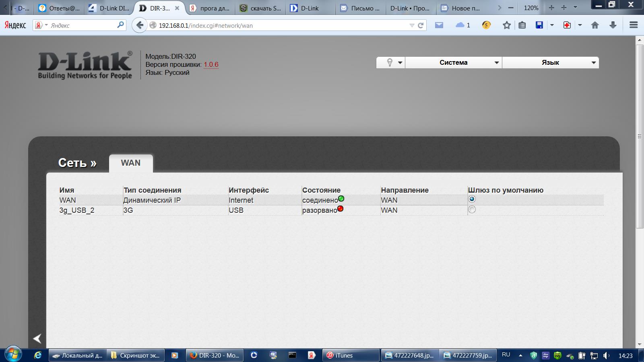
Task: Zoom in with the first plus button
Action: (x=551, y=8)
